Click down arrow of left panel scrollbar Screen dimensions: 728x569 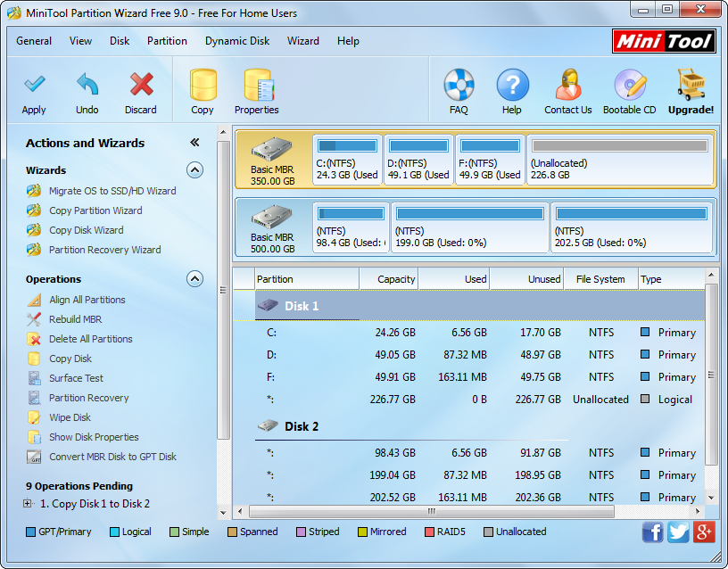coord(223,513)
